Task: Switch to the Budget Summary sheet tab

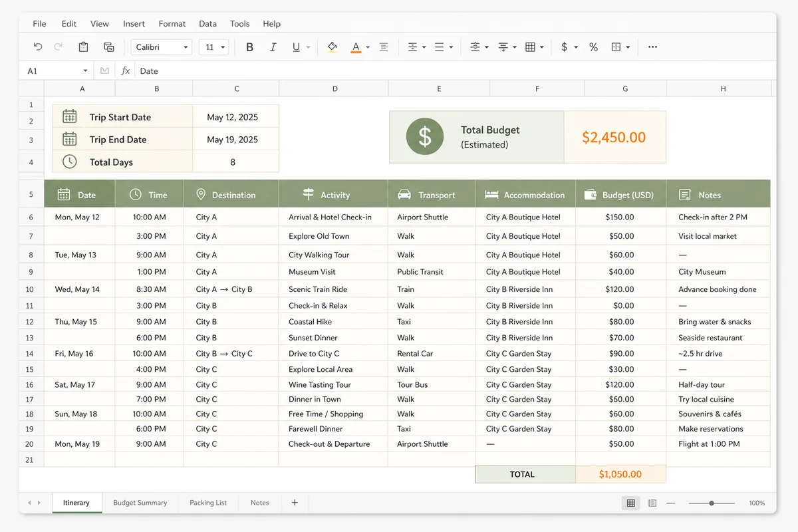Action: (140, 503)
